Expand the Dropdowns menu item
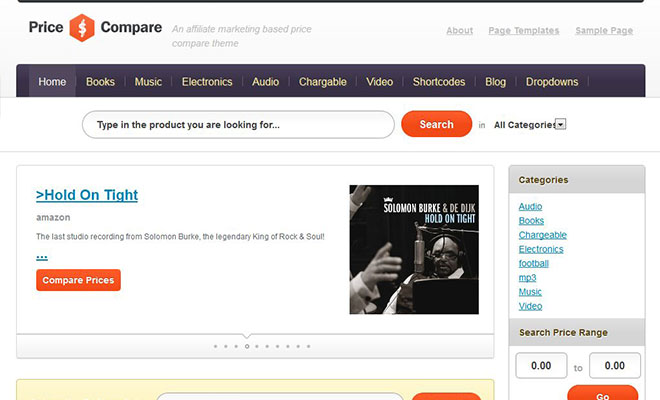The height and width of the screenshot is (400, 660). [552, 82]
